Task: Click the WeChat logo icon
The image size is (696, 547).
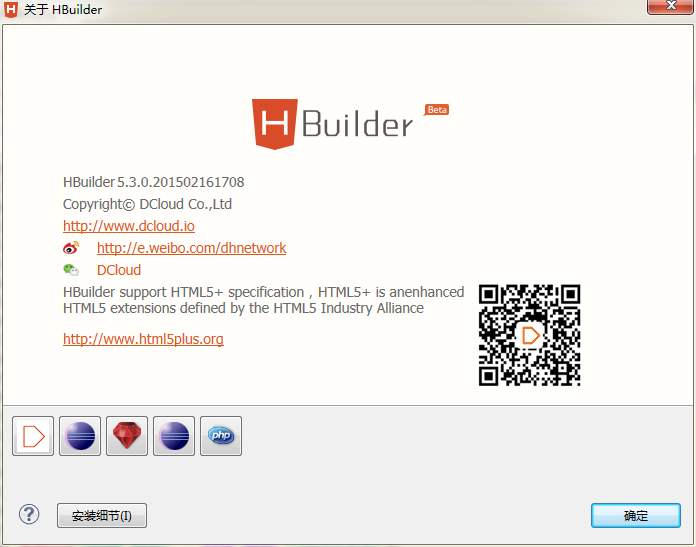Action: click(x=71, y=270)
